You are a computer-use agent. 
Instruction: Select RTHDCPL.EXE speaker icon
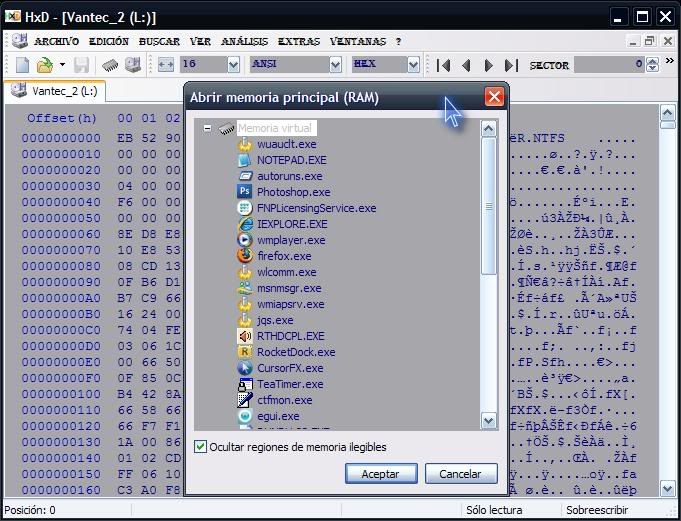pyautogui.click(x=245, y=336)
